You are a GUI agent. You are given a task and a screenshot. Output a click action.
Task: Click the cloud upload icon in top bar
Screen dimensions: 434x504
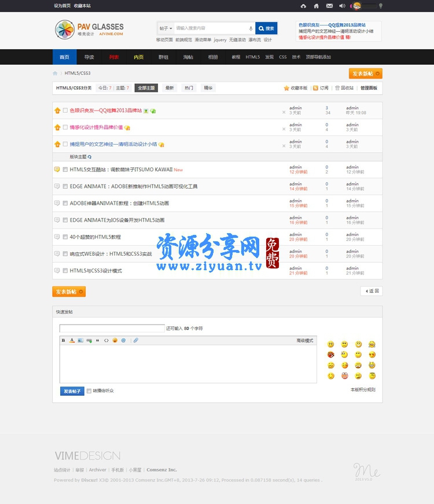[x=303, y=6]
